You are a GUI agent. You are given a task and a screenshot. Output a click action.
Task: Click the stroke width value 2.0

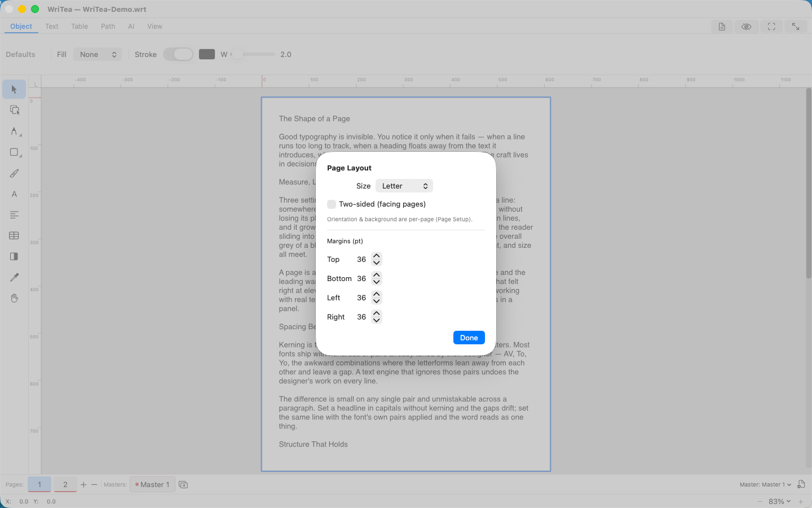pyautogui.click(x=286, y=54)
